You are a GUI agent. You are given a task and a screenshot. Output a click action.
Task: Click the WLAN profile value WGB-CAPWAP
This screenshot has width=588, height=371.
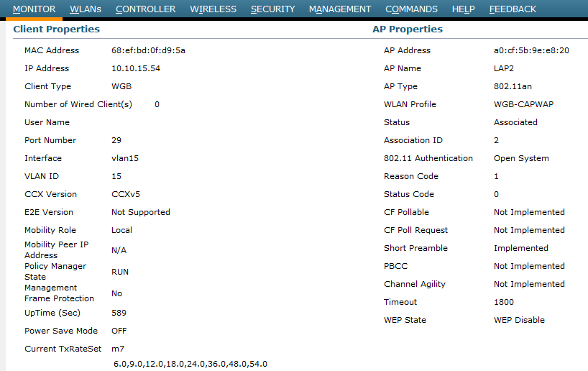pos(523,104)
